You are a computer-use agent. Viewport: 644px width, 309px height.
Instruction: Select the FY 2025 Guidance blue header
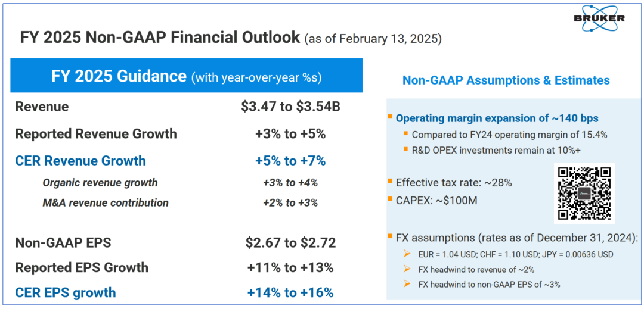click(186, 76)
